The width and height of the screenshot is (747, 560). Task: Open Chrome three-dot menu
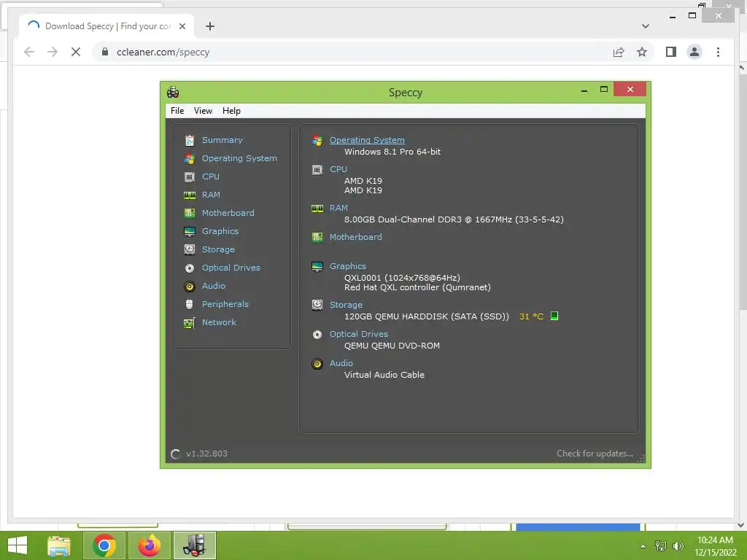[x=718, y=52]
